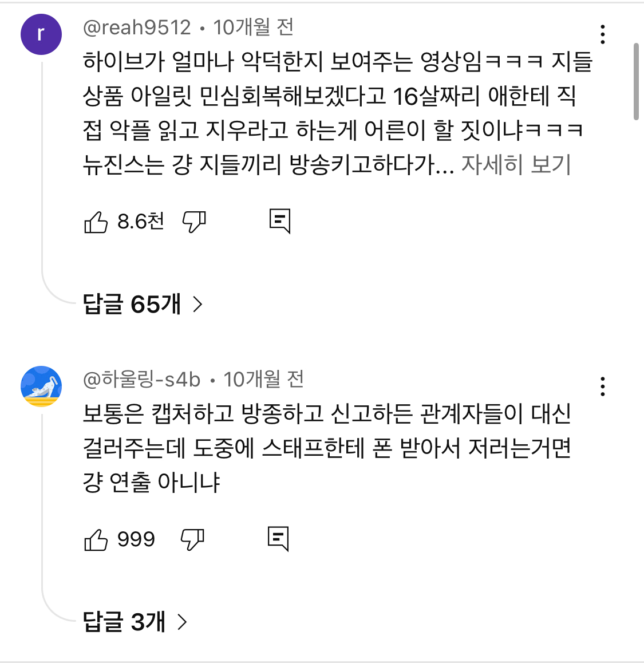The image size is (644, 663).
Task: Click the 8.6천 like count
Action: pyautogui.click(x=141, y=222)
